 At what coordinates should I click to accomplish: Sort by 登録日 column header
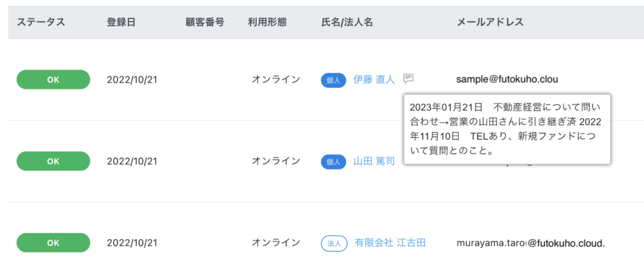121,22
